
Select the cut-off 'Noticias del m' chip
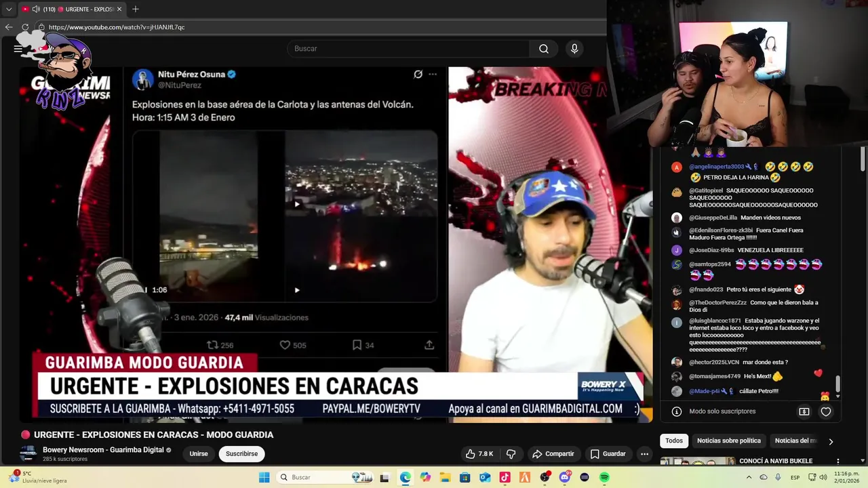coord(795,441)
